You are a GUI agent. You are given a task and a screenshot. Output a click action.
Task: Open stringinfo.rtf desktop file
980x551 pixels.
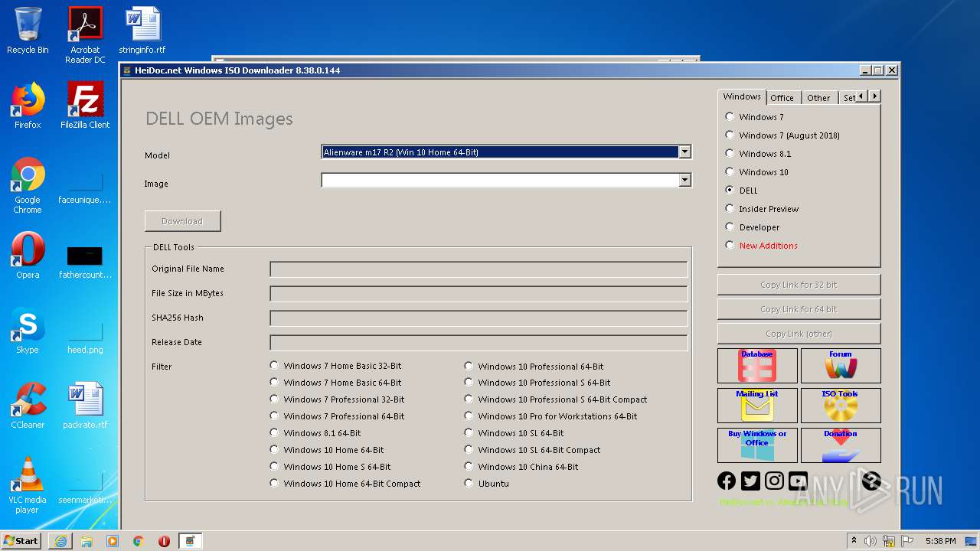pyautogui.click(x=142, y=31)
